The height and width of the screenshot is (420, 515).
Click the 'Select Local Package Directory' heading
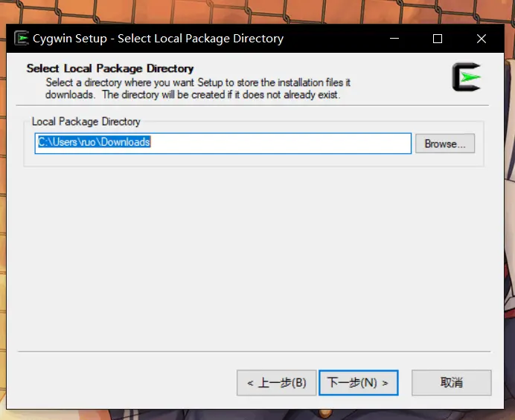[110, 68]
